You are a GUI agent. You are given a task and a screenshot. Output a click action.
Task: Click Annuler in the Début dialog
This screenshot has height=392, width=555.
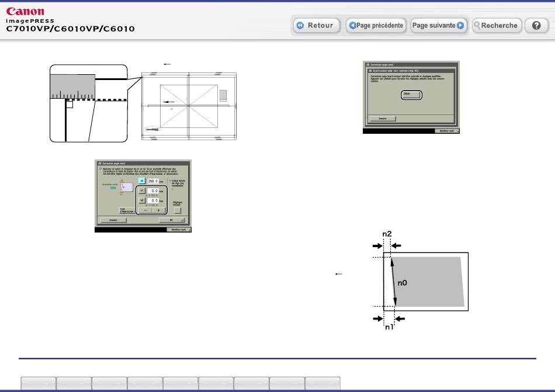[382, 118]
